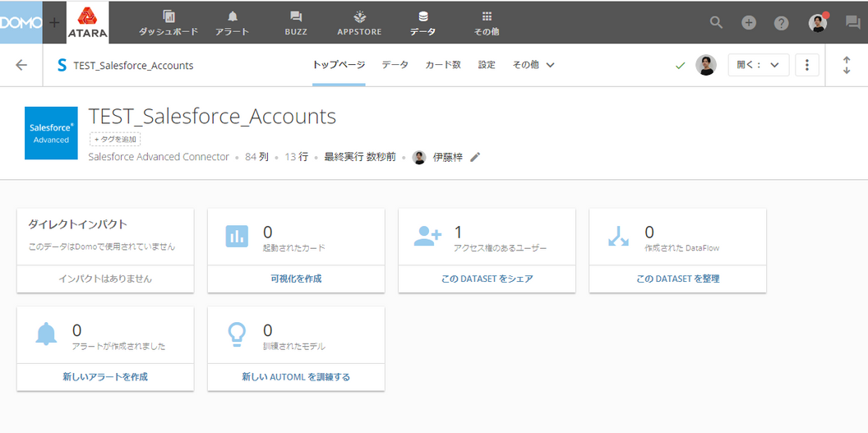
Task: Click ダイレクトインパクト card heading
Action: click(x=77, y=224)
